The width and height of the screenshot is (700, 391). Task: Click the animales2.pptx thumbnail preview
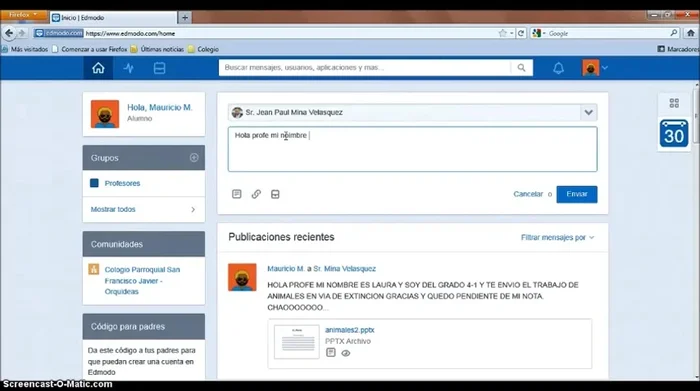[297, 342]
